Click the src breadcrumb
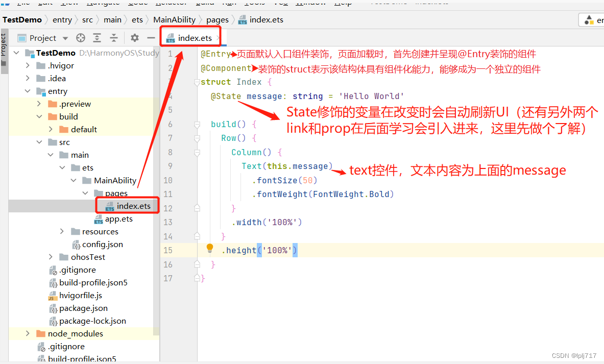 (x=87, y=19)
